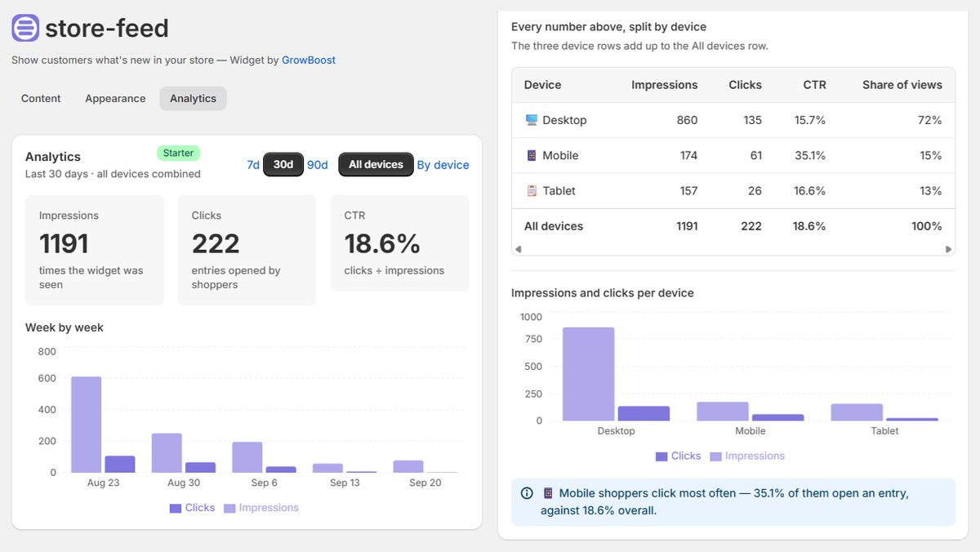
Task: Click the Week by week heading
Action: point(65,327)
